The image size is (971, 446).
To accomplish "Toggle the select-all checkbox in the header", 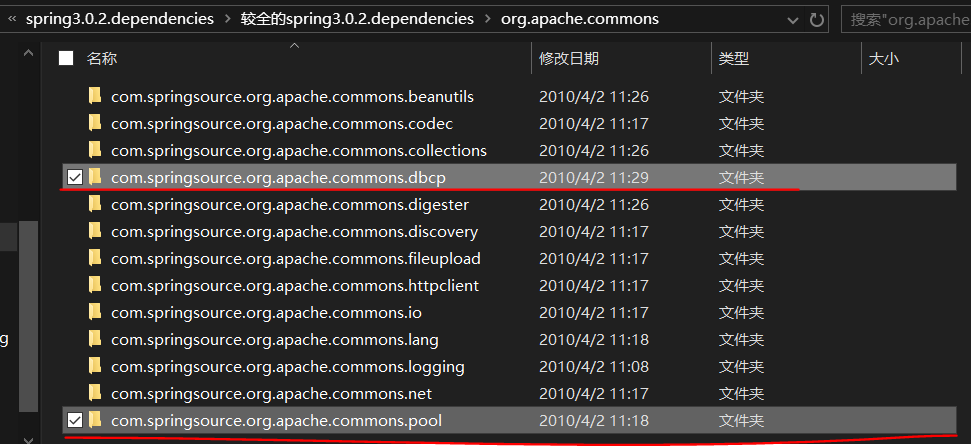I will (66, 58).
